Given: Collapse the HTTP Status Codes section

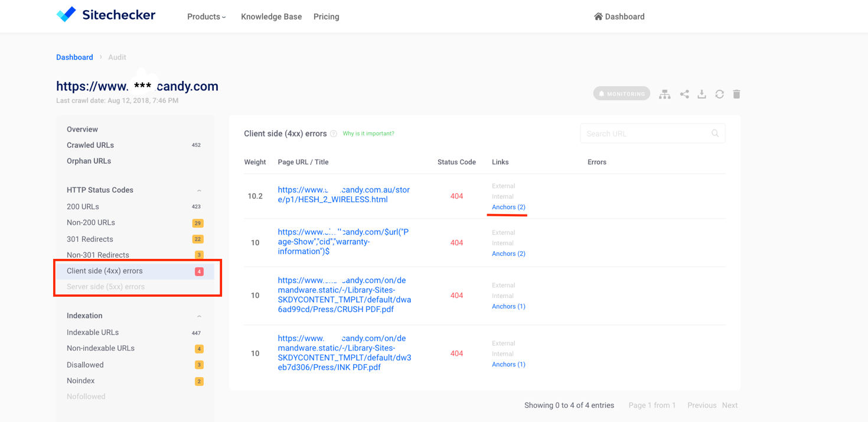Looking at the screenshot, I should (199, 190).
